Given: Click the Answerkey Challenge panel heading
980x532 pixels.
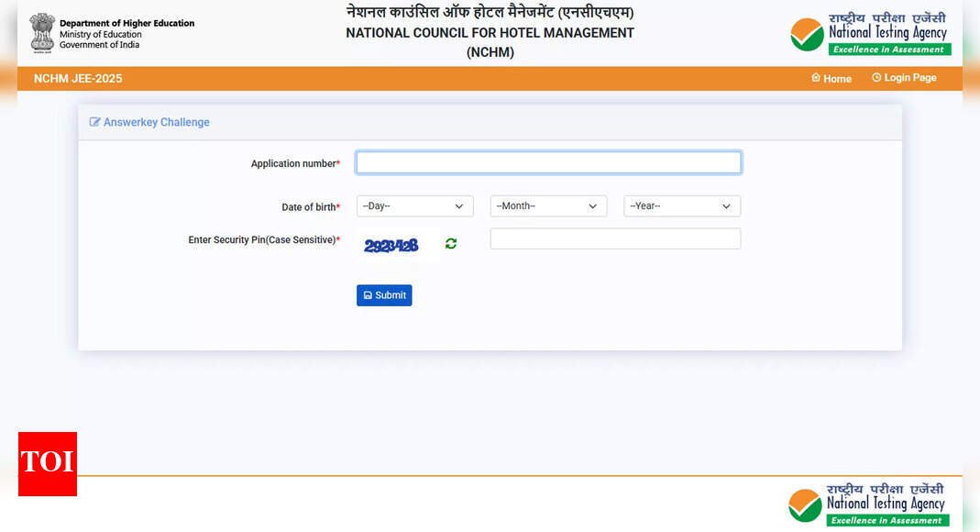Looking at the screenshot, I should coord(156,122).
